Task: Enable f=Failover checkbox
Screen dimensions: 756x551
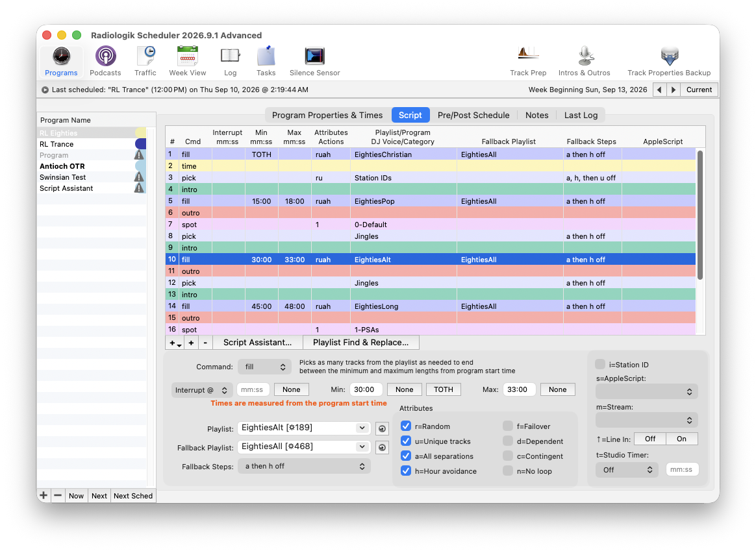Action: (x=508, y=426)
